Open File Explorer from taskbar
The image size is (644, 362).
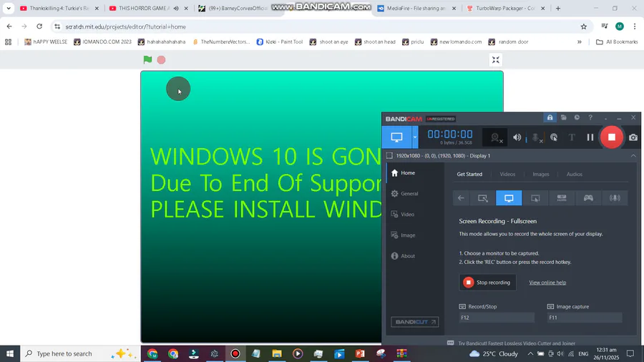[x=277, y=353]
